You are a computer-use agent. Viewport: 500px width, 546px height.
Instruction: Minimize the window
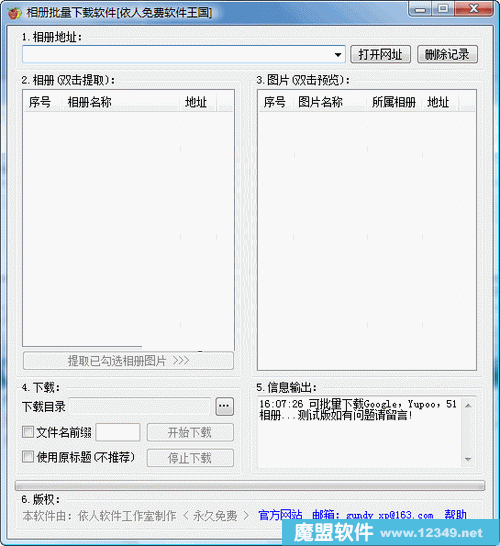tap(421, 9)
